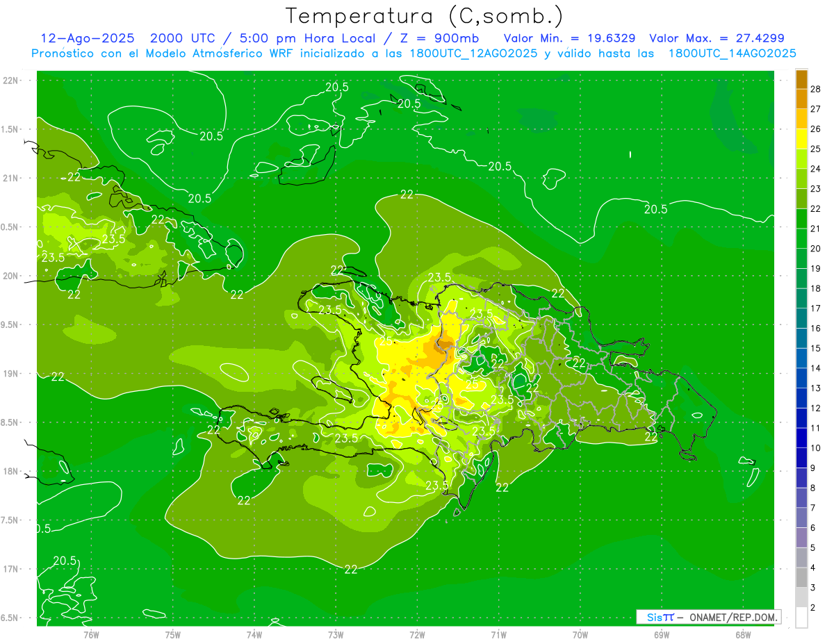This screenshot has width=834, height=644.
Task: Click the purple swatch between 6 and 7
Action: (801, 518)
